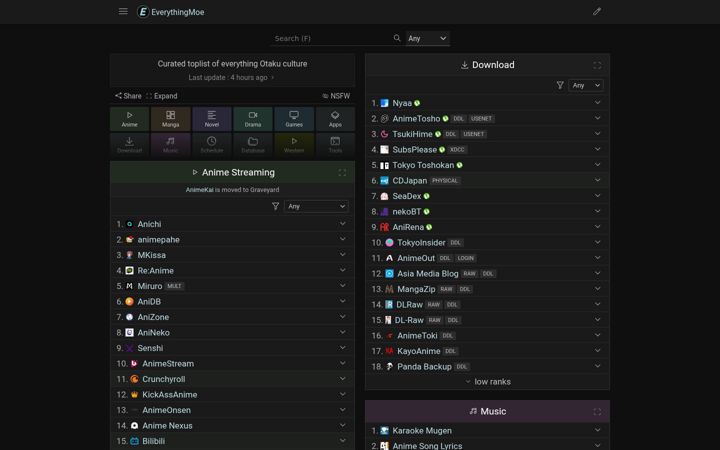Expand the SubsPlease row chevron

597,149
